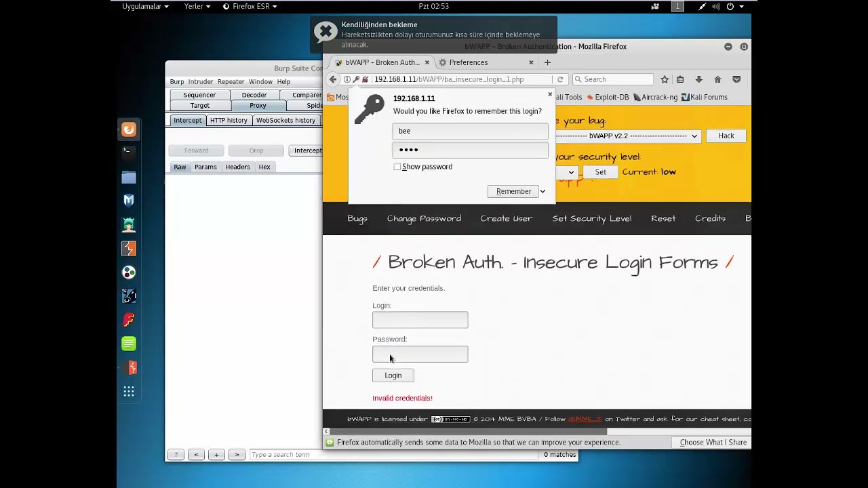Click the Set security level button
This screenshot has width=868, height=488.
[x=601, y=172]
